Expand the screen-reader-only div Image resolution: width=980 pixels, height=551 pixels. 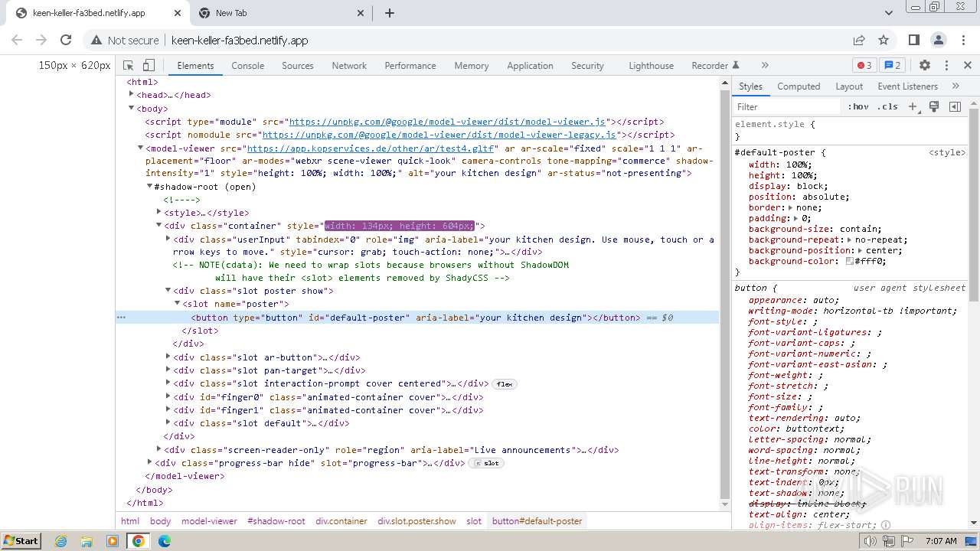[x=159, y=450]
